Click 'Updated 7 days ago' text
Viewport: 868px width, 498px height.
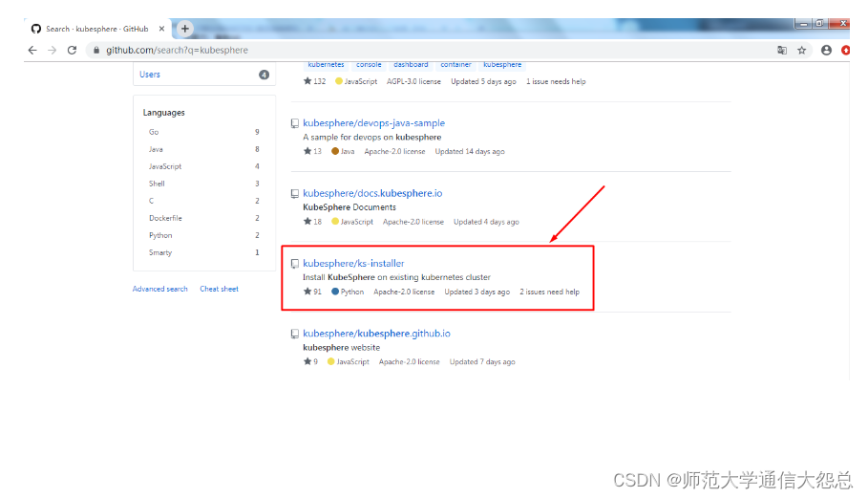click(482, 361)
